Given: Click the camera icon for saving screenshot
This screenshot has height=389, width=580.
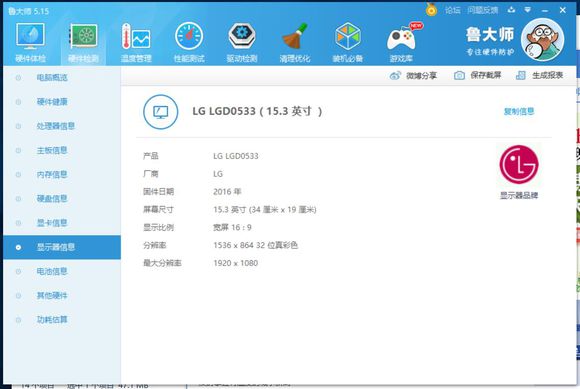Looking at the screenshot, I should (x=459, y=75).
